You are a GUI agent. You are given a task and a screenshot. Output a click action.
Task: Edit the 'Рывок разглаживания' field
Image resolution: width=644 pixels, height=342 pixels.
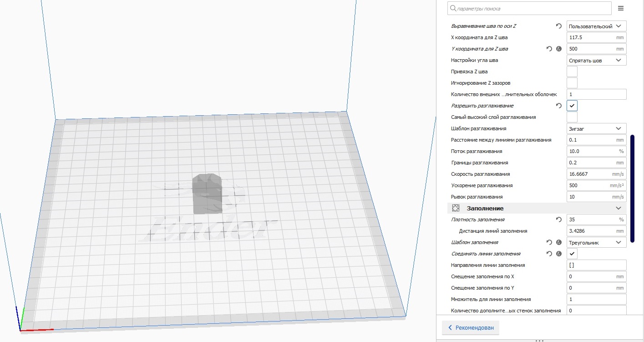[x=597, y=197]
